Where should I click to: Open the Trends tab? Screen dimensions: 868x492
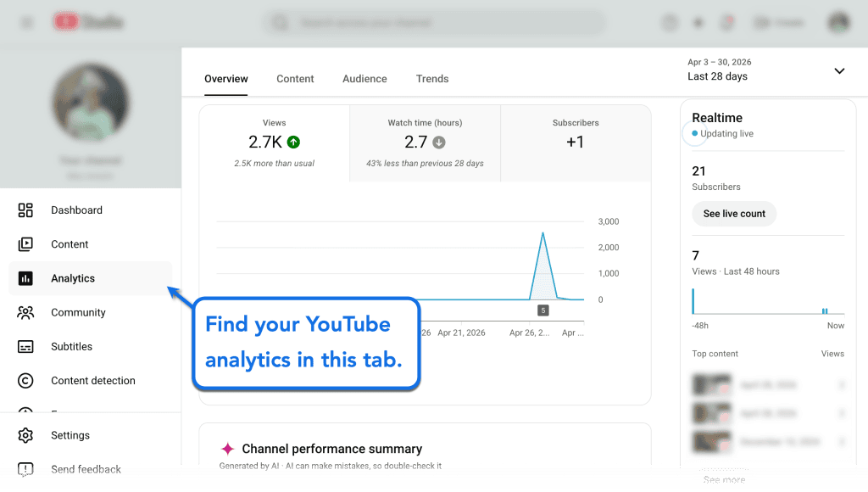click(432, 79)
